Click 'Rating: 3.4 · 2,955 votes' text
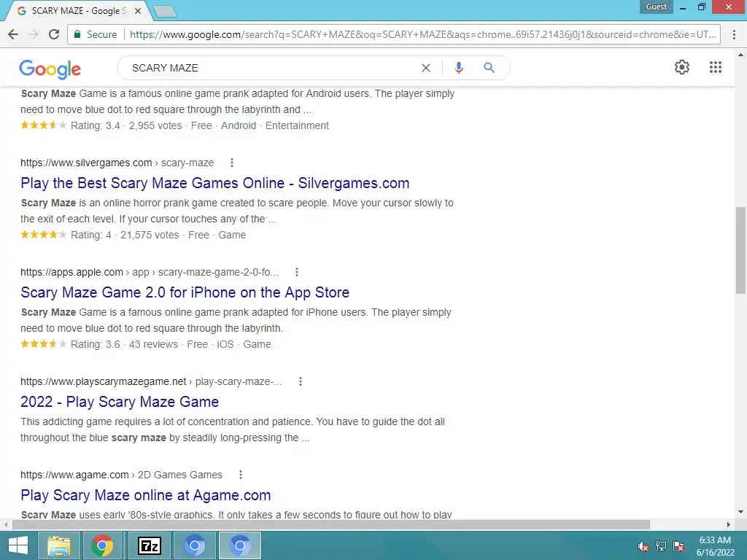Viewport: 747px width, 560px height. click(x=126, y=125)
